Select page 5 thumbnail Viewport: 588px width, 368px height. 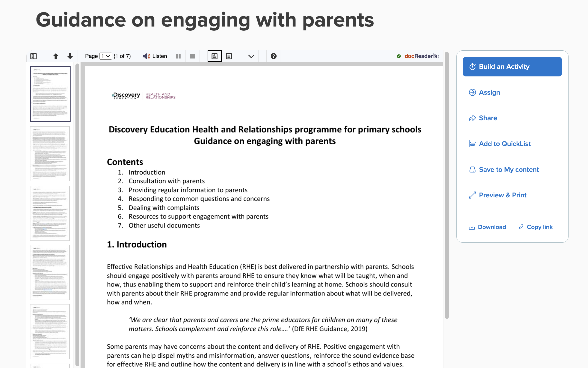[50, 332]
